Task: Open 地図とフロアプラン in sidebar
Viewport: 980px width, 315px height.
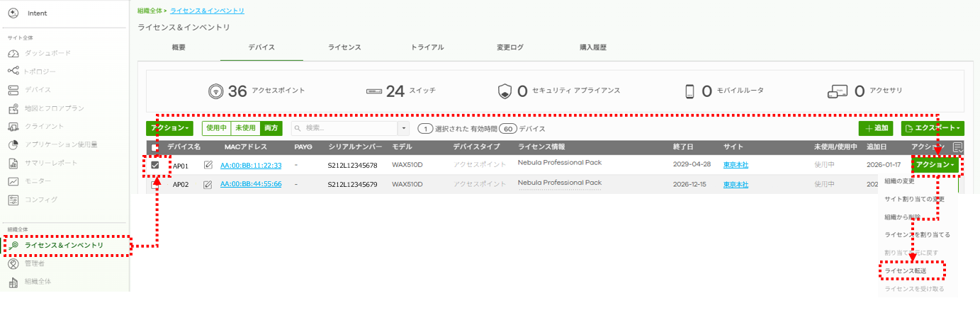Action: pos(55,108)
